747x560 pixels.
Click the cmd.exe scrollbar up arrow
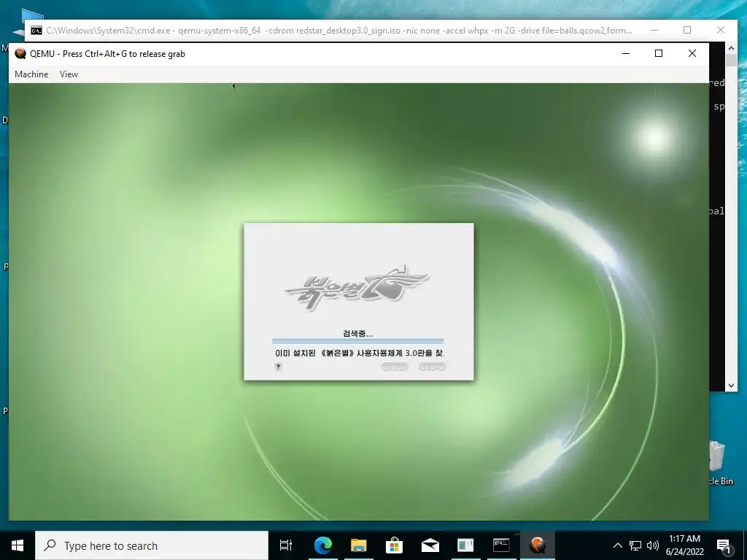731,47
